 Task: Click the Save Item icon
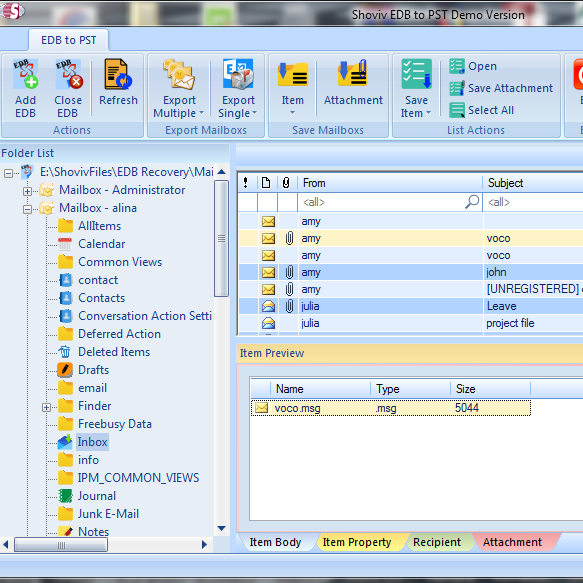tap(416, 74)
